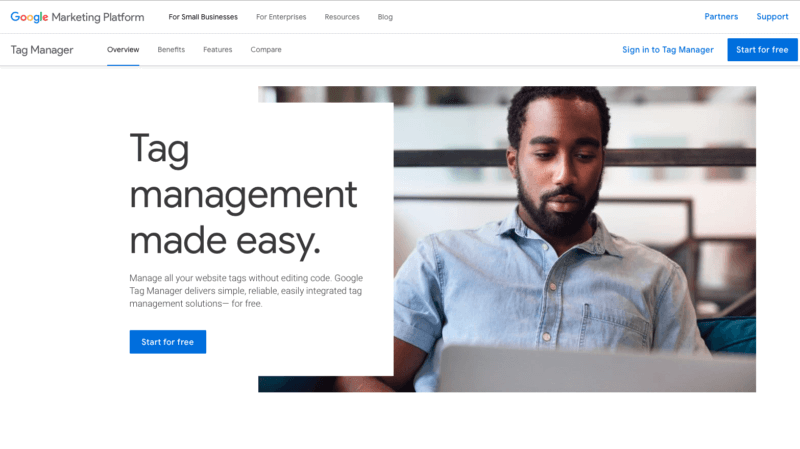800x449 pixels.
Task: Click the header Start for free button
Action: click(762, 49)
